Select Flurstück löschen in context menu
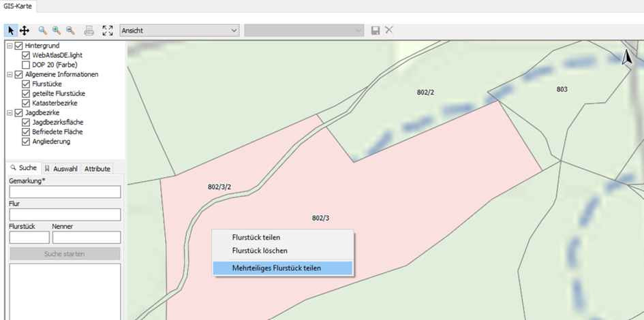The width and height of the screenshot is (644, 320). tap(260, 251)
